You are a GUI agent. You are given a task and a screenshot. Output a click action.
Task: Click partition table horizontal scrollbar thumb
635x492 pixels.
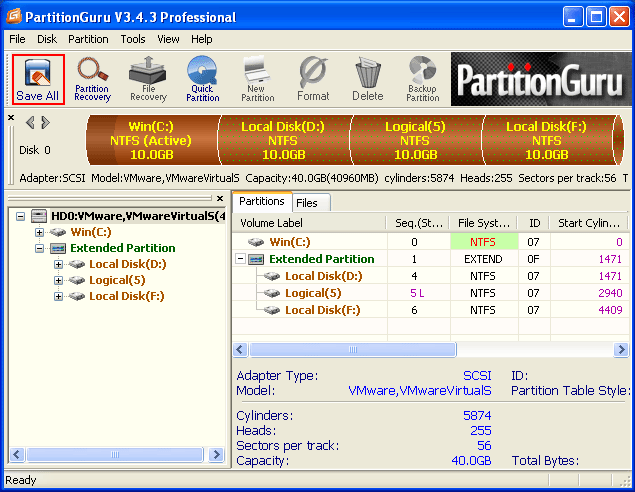[353, 349]
